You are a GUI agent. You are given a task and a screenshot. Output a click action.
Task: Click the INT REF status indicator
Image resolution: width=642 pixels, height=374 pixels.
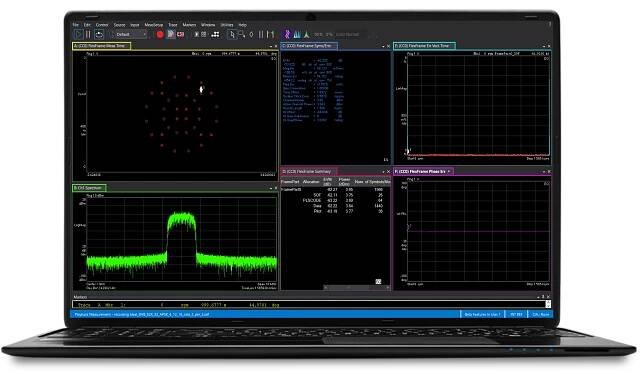[516, 314]
